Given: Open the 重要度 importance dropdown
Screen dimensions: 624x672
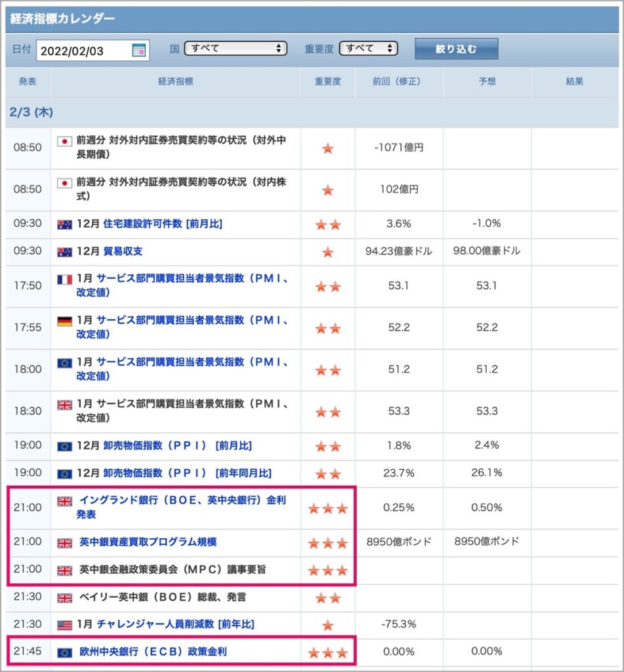Looking at the screenshot, I should coord(368,48).
